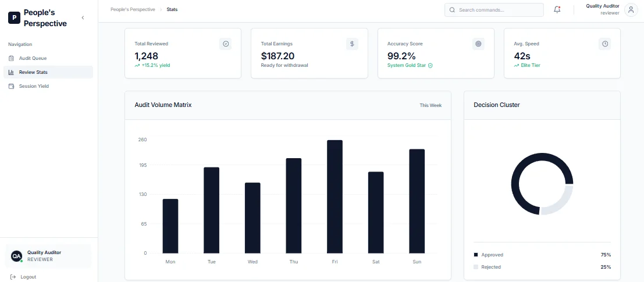
Task: Click the System Gold Star badge icon
Action: (x=430, y=65)
